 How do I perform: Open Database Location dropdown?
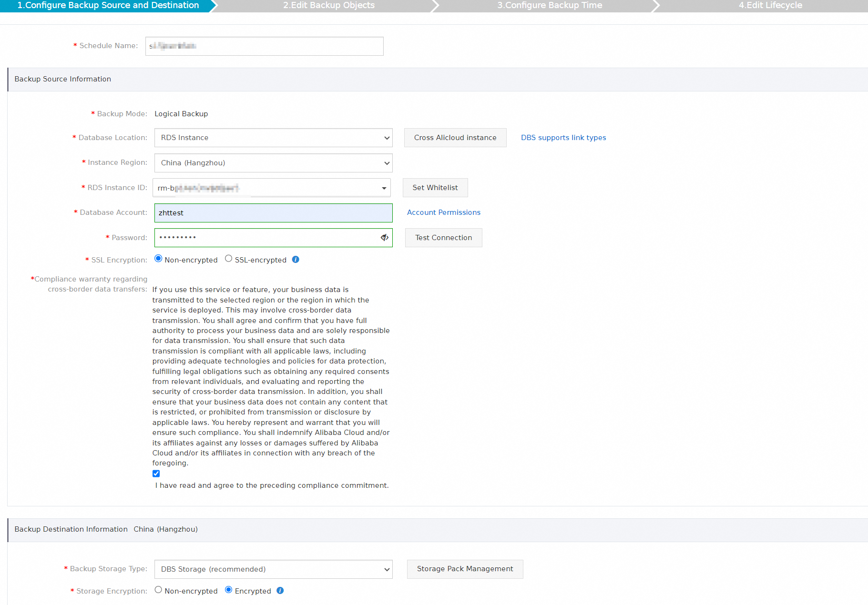click(274, 138)
